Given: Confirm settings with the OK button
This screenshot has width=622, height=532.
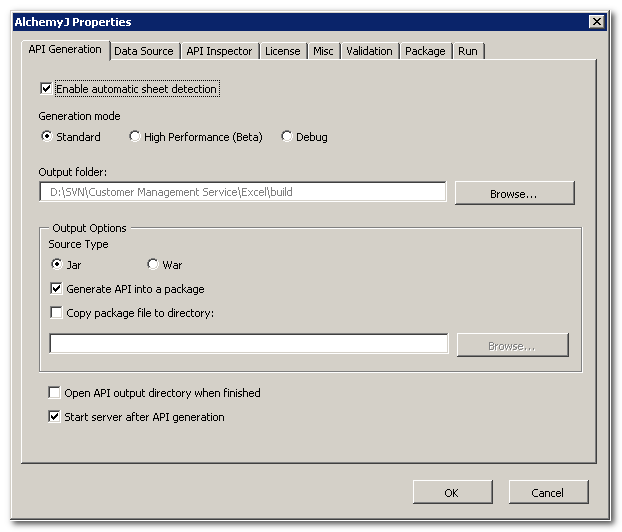Looking at the screenshot, I should pyautogui.click(x=453, y=492).
